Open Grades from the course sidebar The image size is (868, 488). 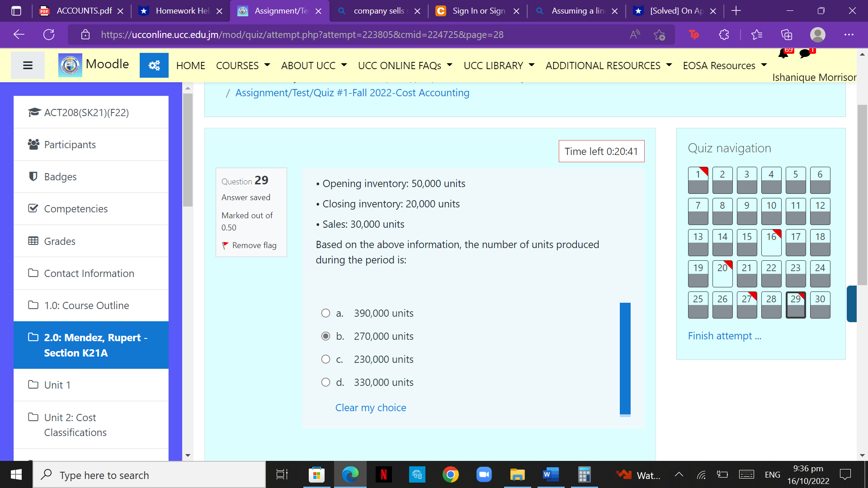[x=59, y=241]
